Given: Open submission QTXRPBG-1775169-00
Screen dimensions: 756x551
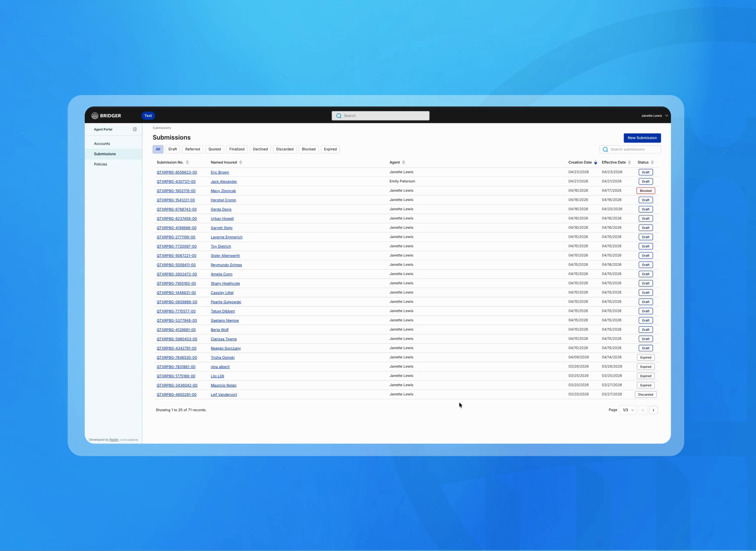Looking at the screenshot, I should click(176, 376).
